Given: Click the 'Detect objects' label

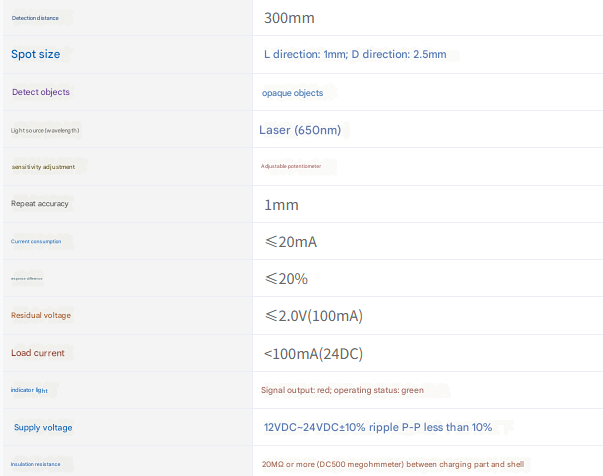Looking at the screenshot, I should [41, 92].
